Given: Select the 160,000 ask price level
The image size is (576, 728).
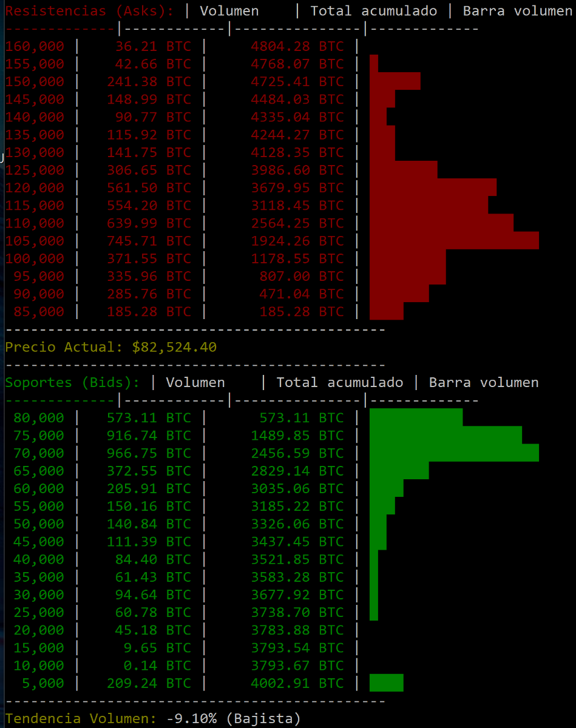Looking at the screenshot, I should [35, 46].
